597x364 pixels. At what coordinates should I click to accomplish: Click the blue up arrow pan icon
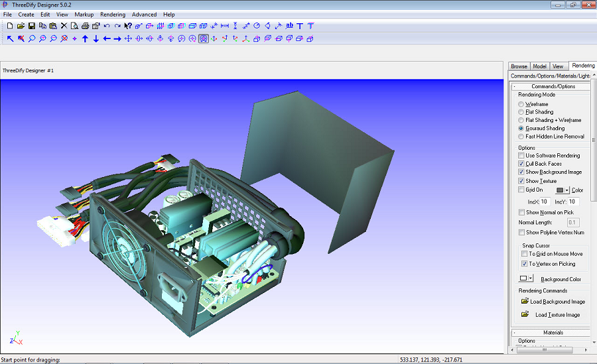[x=85, y=39]
